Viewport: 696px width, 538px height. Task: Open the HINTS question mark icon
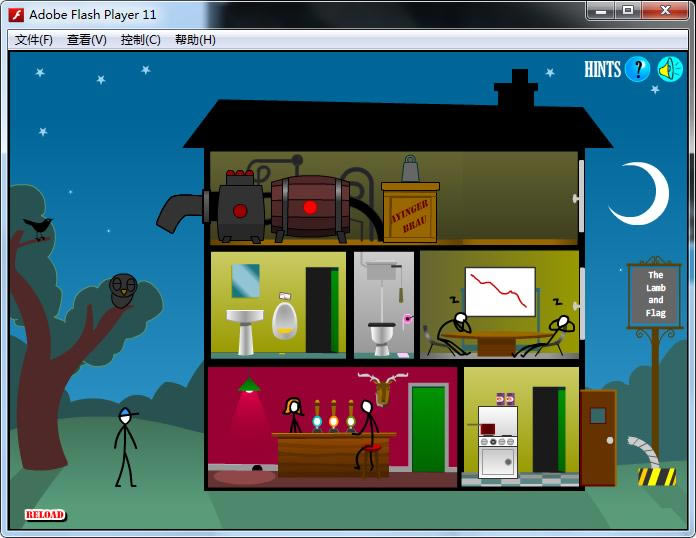click(x=637, y=69)
